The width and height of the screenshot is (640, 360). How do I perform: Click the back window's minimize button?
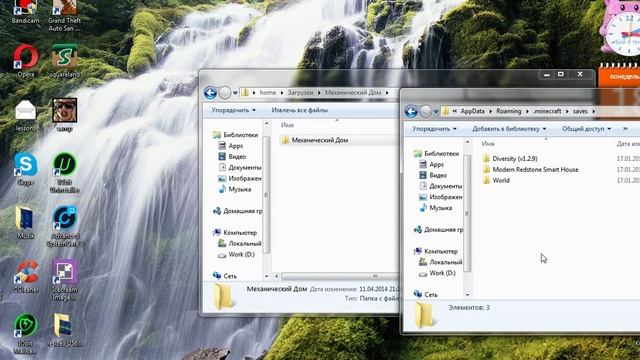[x=547, y=74]
